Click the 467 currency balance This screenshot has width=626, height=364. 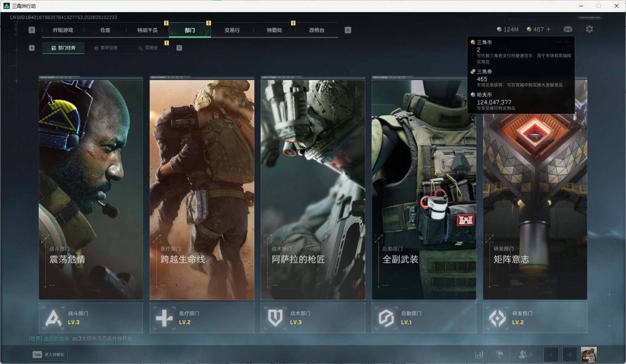point(535,29)
